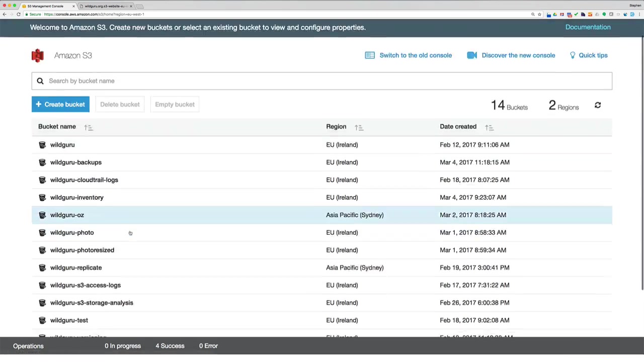Switch to the wildguru.org.s3-website tab

(106, 6)
